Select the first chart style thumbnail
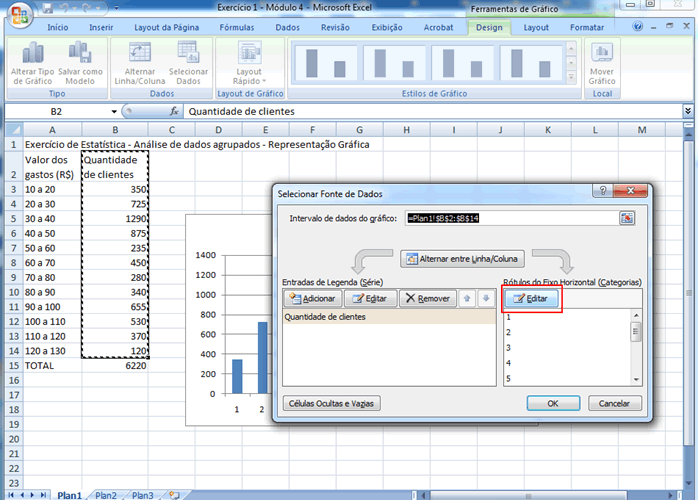This screenshot has width=698, height=500. tap(324, 60)
